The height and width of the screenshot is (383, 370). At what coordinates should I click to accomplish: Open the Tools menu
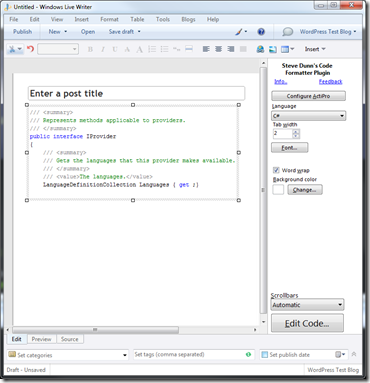(x=163, y=19)
